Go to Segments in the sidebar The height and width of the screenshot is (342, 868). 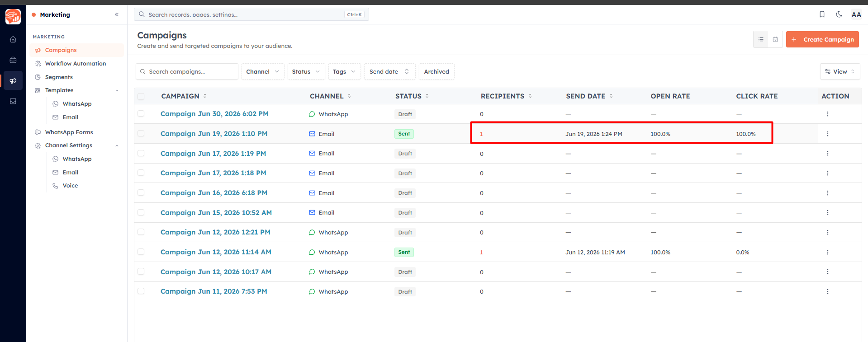(59, 77)
